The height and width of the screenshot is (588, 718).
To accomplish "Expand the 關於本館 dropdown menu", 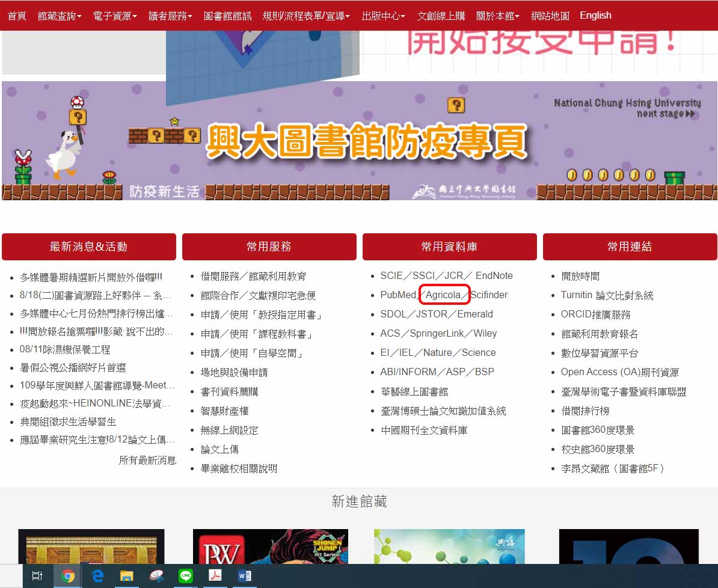I will coord(498,16).
